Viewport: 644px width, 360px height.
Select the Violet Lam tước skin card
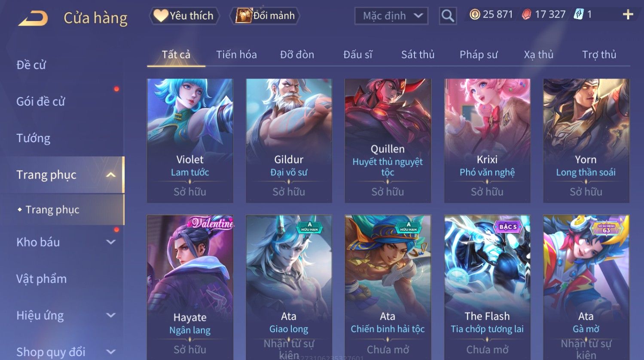190,140
